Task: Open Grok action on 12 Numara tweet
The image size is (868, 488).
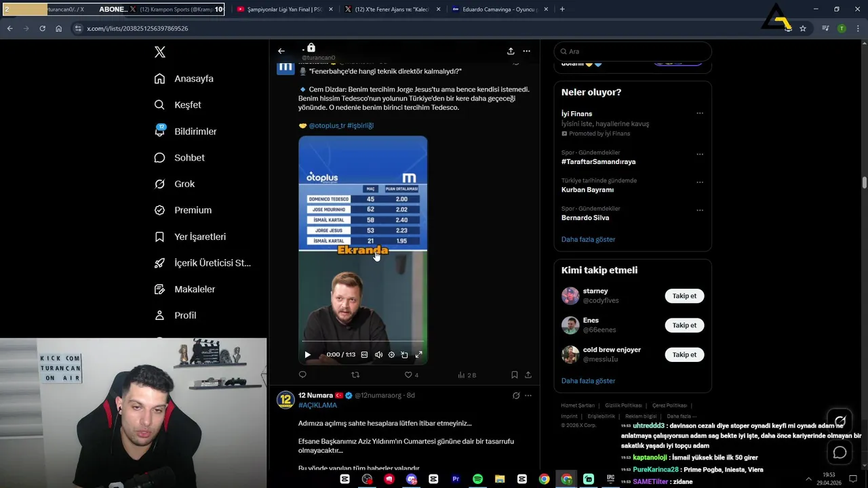Action: 516,395
